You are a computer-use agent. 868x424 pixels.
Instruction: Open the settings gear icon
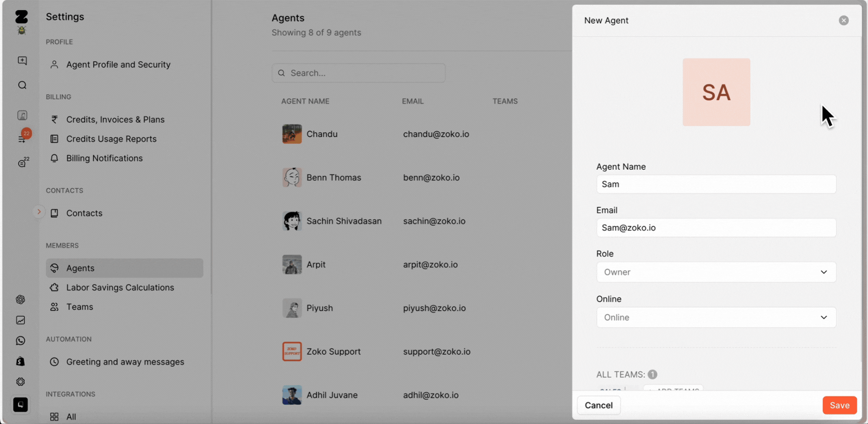point(20,382)
